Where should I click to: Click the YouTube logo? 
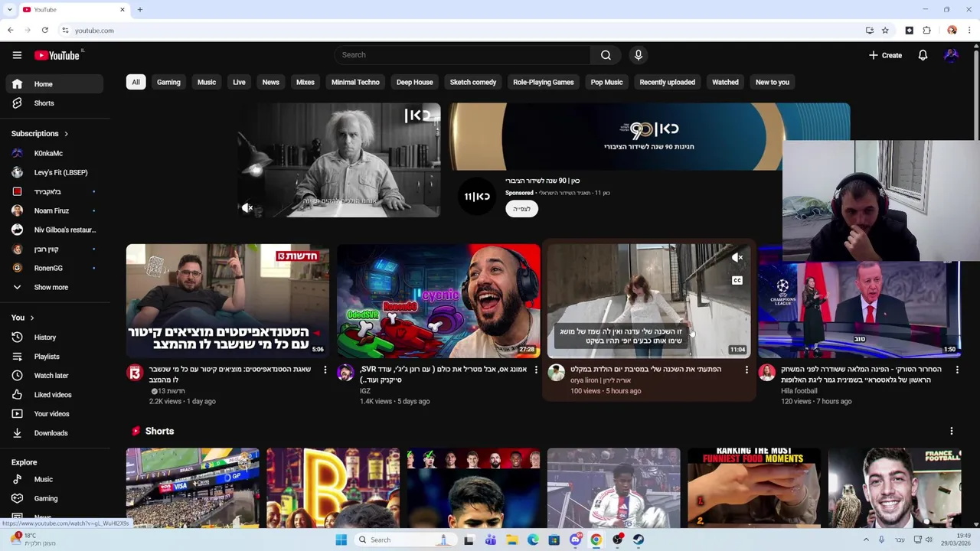[x=58, y=55]
